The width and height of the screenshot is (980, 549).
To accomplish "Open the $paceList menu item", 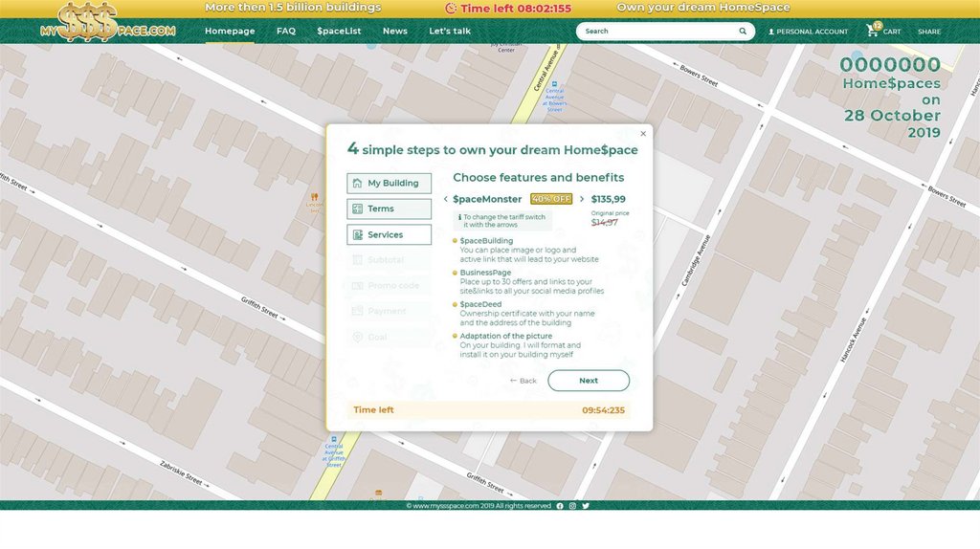I will click(x=339, y=31).
